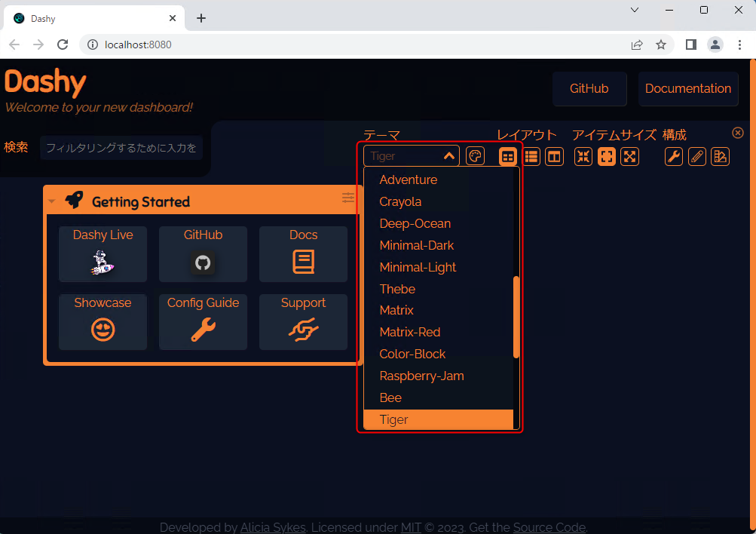Open the Support tile
The image size is (756, 534).
click(x=303, y=322)
